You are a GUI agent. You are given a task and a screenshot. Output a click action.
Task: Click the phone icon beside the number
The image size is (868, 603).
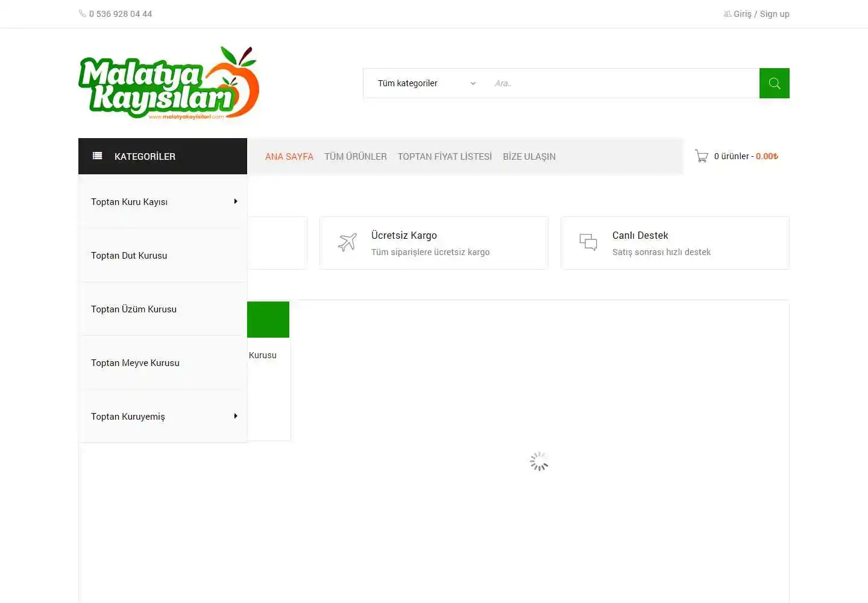[83, 13]
